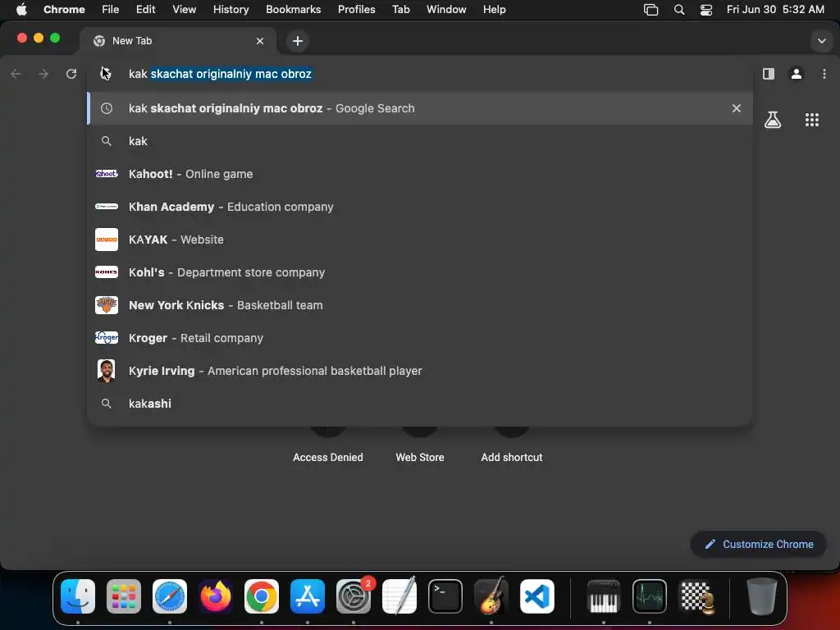Open Visual Studio Code from the Dock
This screenshot has width=840, height=630.
pos(536,596)
